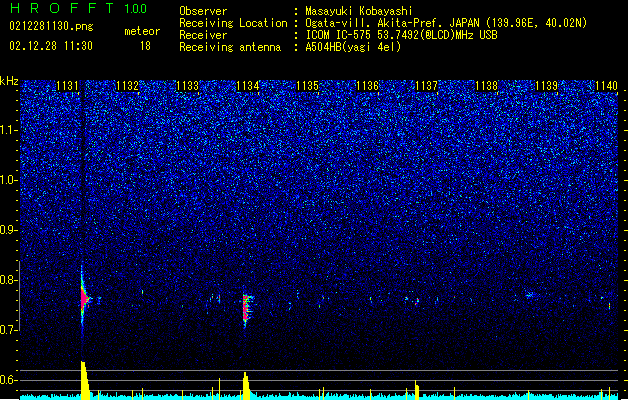Click the kHz axis unit label
The width and height of the screenshot is (629, 400).
pos(9,81)
